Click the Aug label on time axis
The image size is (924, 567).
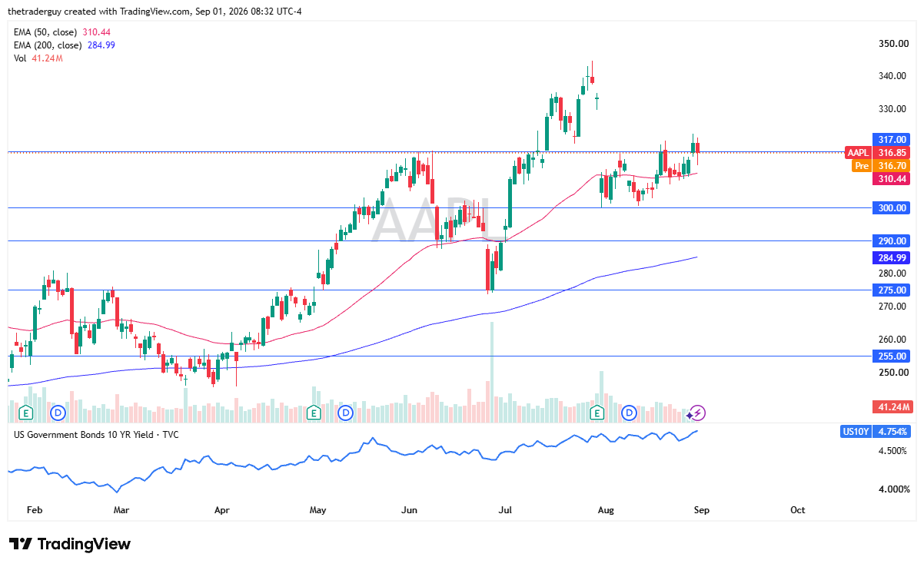[x=606, y=509]
